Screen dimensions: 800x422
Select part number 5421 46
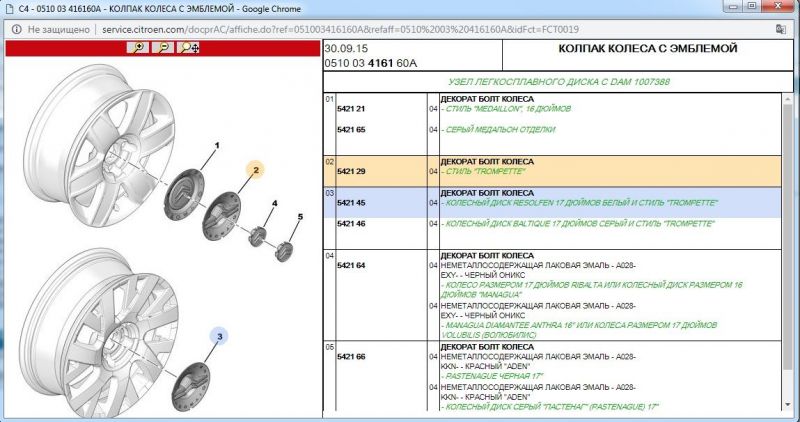pos(351,224)
